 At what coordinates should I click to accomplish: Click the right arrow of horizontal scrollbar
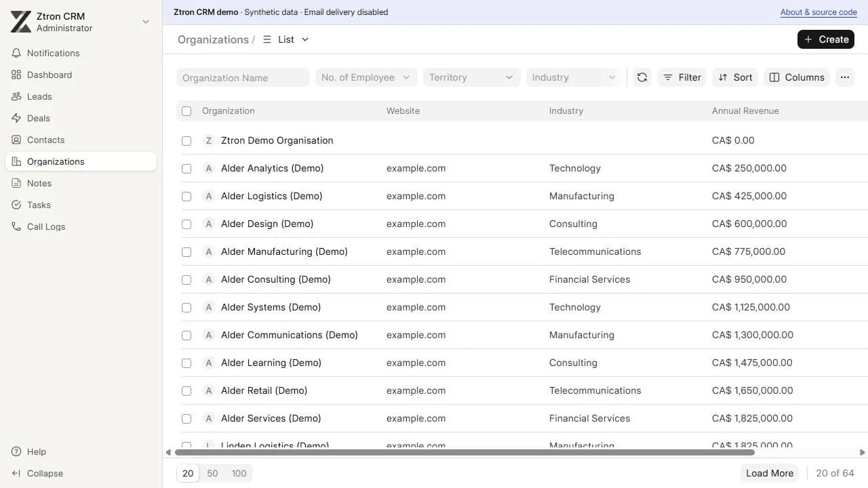[863, 452]
